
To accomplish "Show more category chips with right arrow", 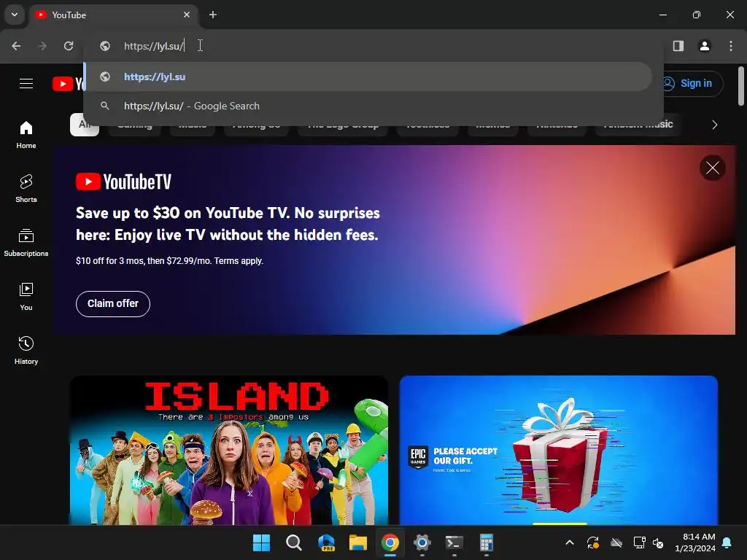I will click(x=714, y=125).
